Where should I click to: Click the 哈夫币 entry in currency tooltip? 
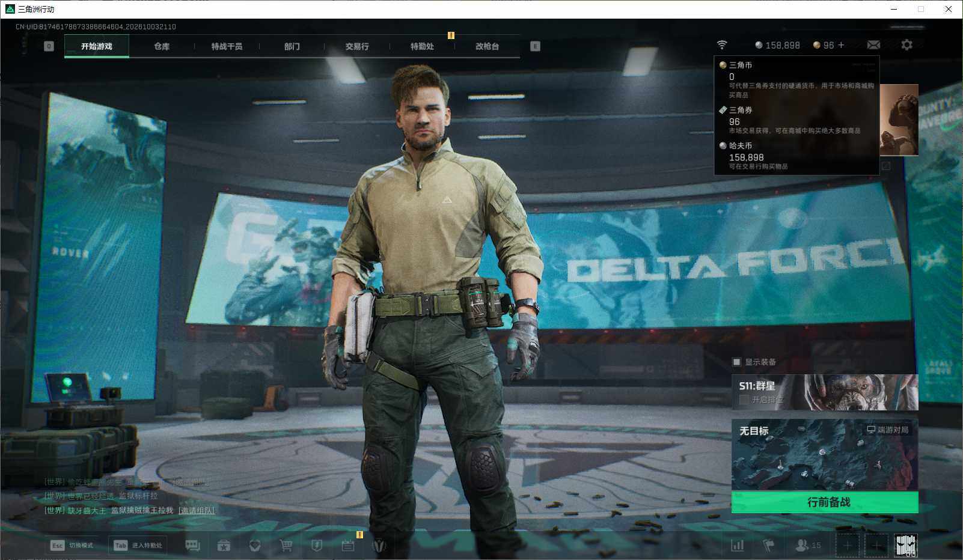pyautogui.click(x=796, y=156)
